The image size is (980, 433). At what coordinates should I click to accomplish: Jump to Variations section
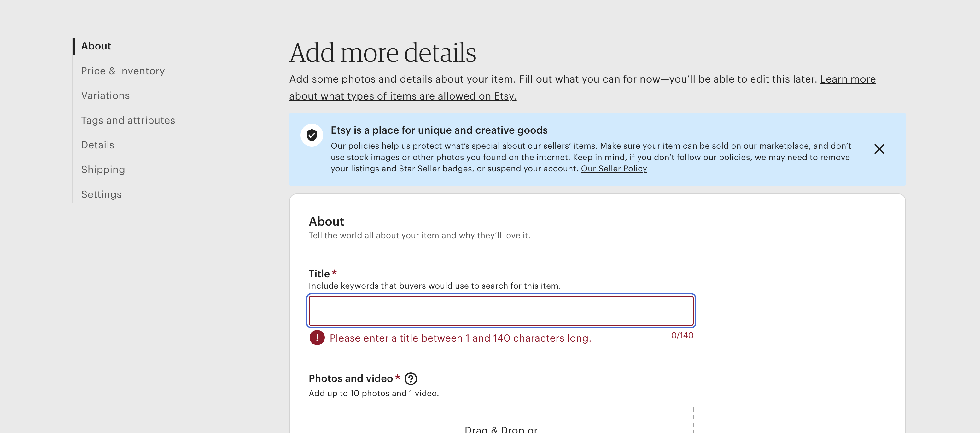point(105,95)
